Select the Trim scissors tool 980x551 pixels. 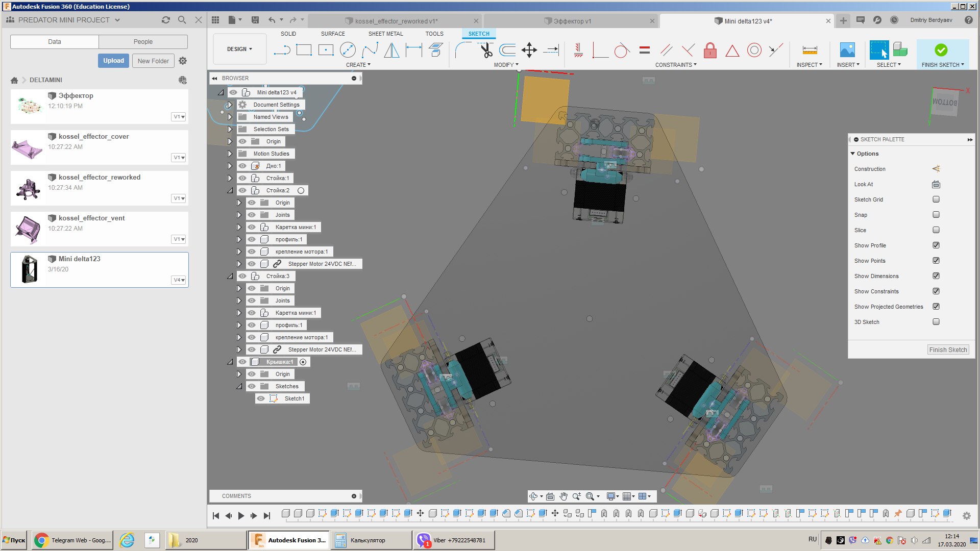point(486,50)
